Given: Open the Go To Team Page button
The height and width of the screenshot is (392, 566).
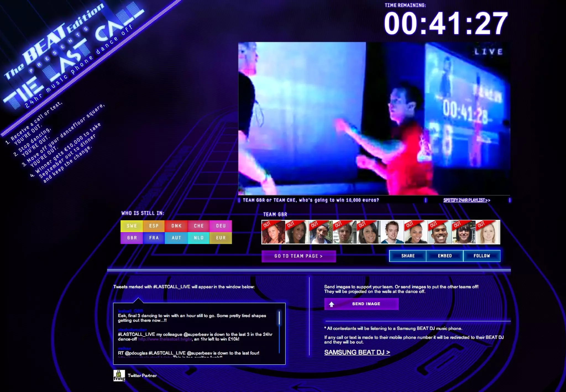Looking at the screenshot, I should click(x=298, y=256).
